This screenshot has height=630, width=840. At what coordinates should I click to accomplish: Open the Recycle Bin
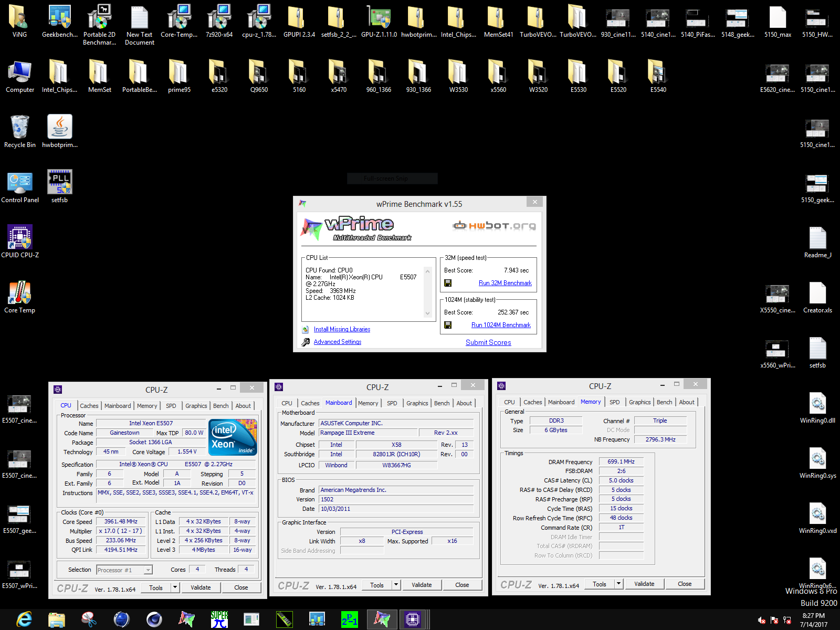tap(20, 131)
